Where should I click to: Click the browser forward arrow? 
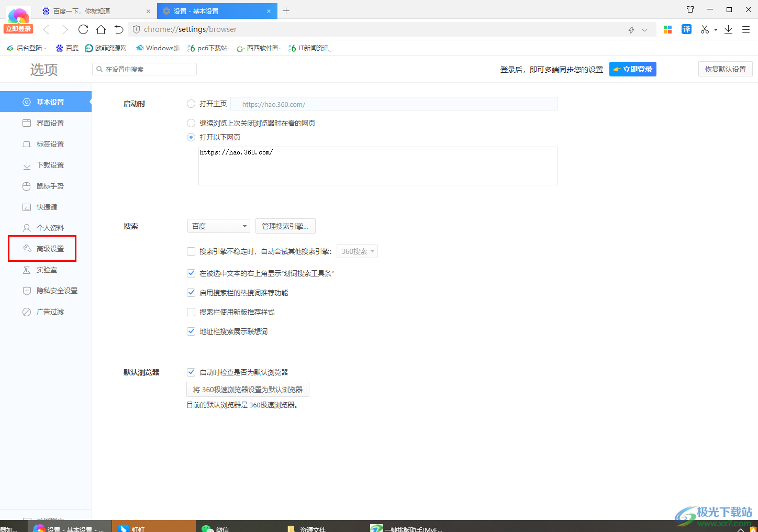pos(65,29)
